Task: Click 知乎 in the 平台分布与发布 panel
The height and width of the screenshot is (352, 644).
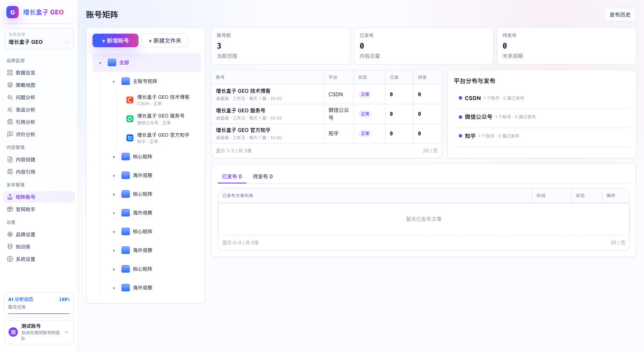Action: pyautogui.click(x=470, y=136)
